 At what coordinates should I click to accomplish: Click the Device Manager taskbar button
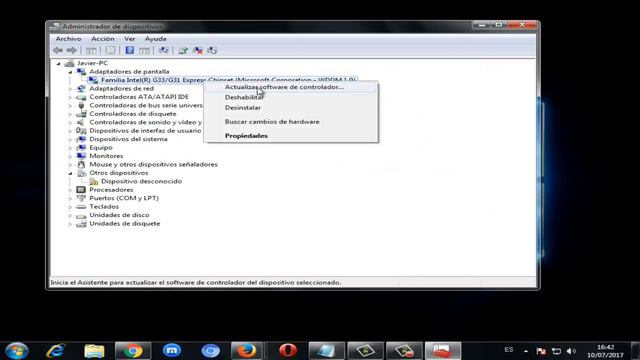443,351
